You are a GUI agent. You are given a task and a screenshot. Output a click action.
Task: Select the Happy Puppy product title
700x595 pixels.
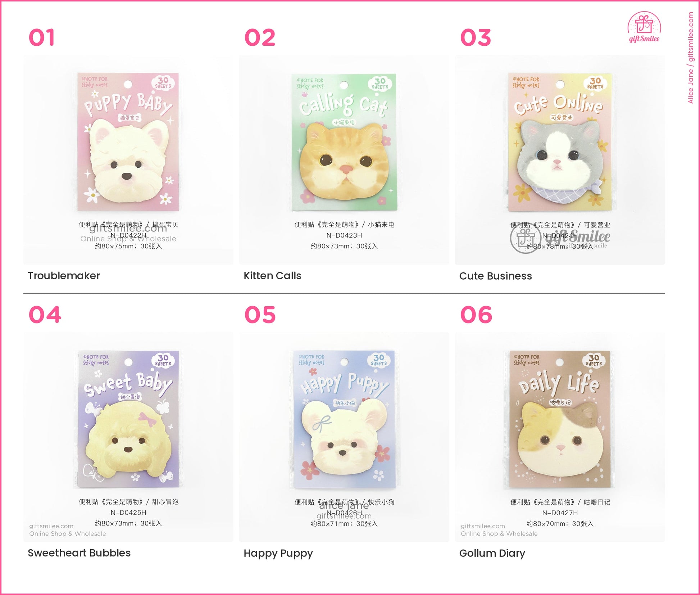[x=278, y=553]
